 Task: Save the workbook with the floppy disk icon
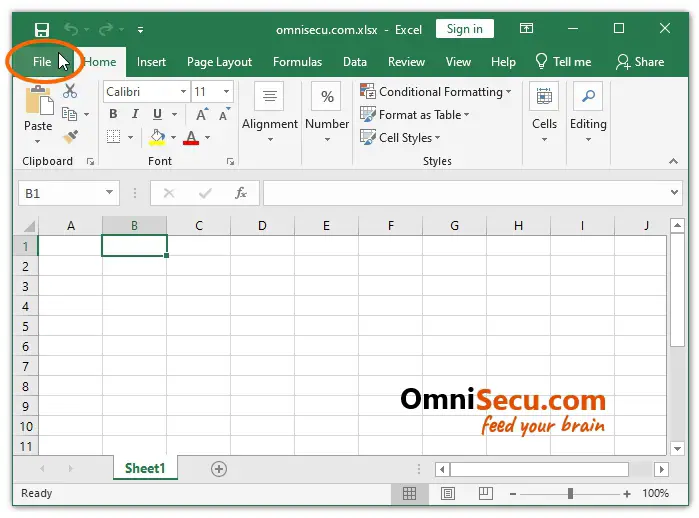click(42, 30)
